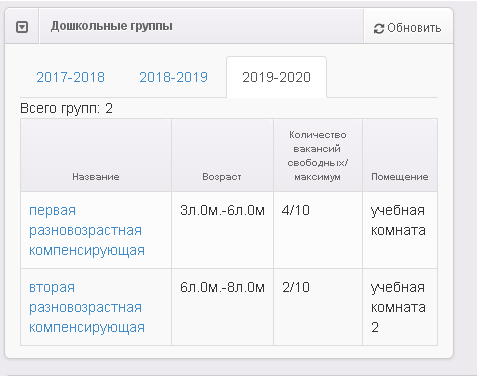Switch to the 2017-2018 tab

(70, 77)
